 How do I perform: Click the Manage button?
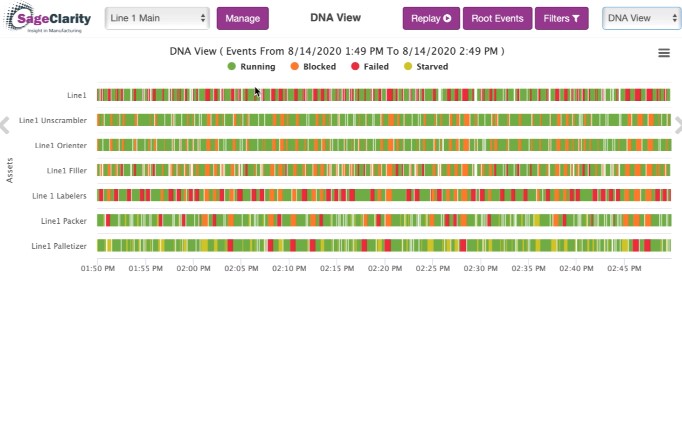(243, 18)
